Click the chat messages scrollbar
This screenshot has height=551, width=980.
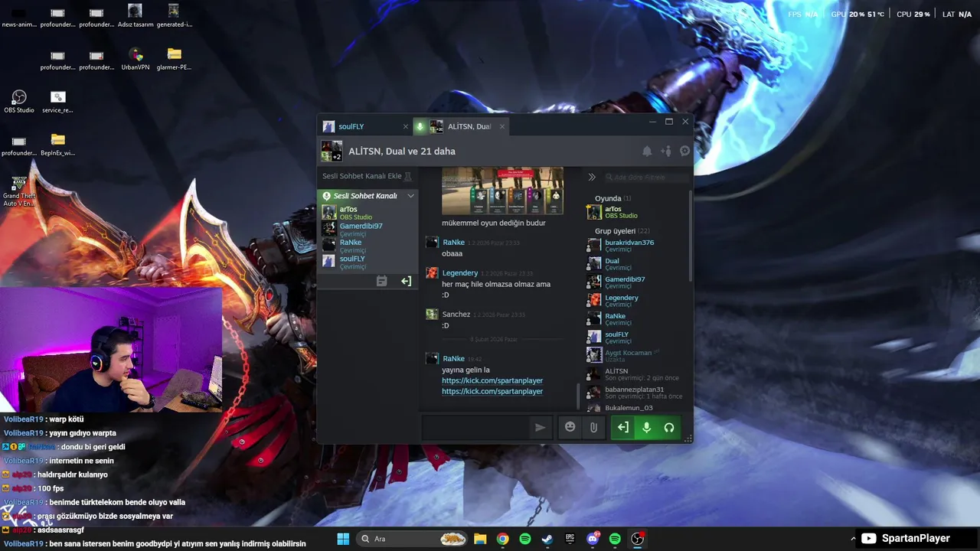pos(578,396)
